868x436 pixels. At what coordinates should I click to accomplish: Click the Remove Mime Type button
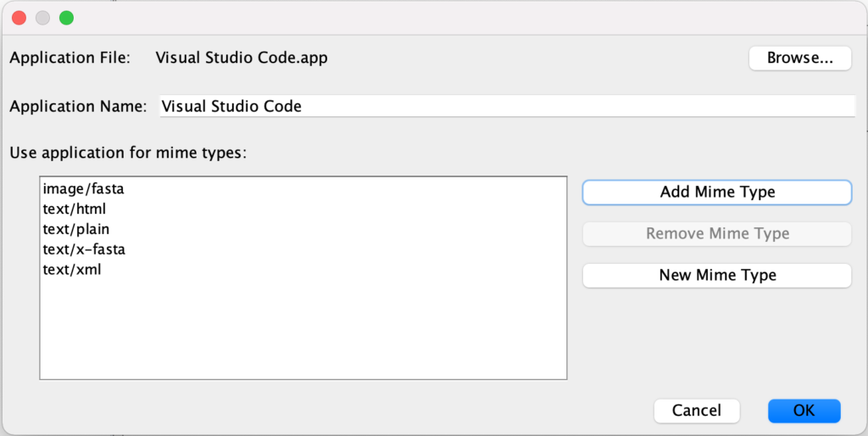716,233
